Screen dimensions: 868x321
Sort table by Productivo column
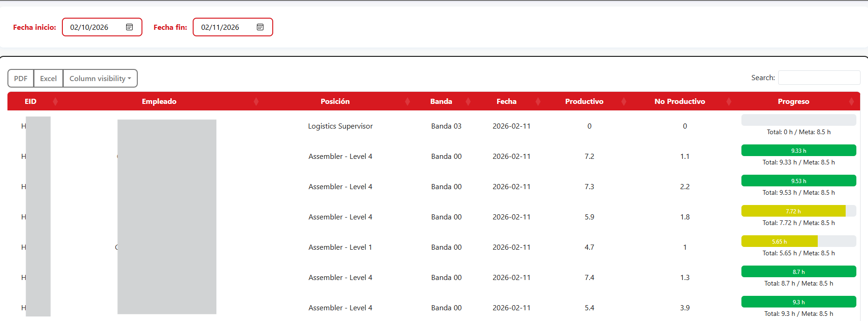point(584,101)
